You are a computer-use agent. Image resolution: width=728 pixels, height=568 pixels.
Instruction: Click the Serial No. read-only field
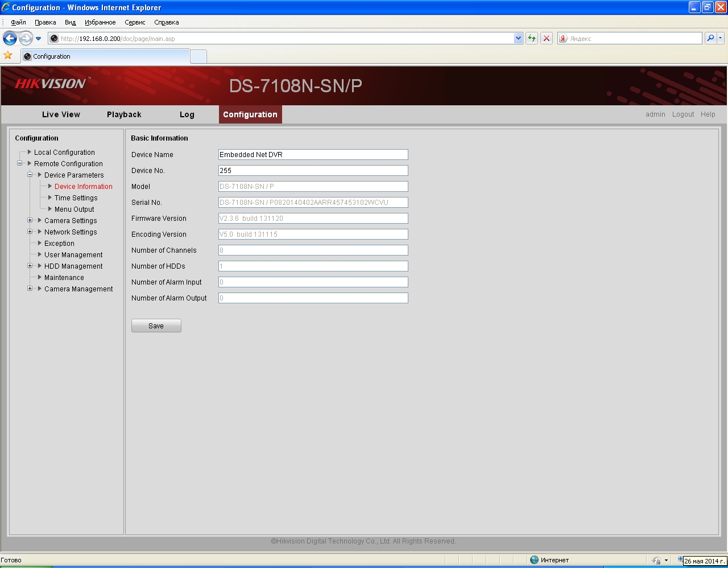click(313, 202)
